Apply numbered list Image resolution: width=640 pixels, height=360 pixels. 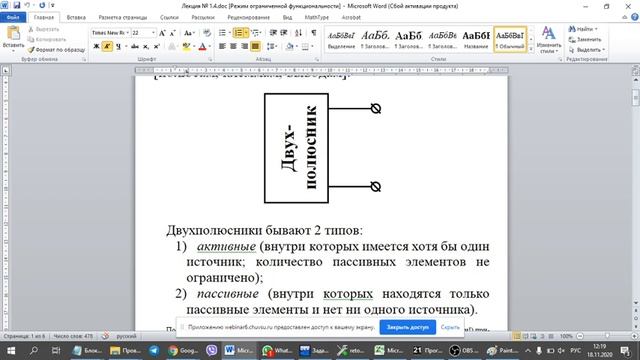click(240, 33)
